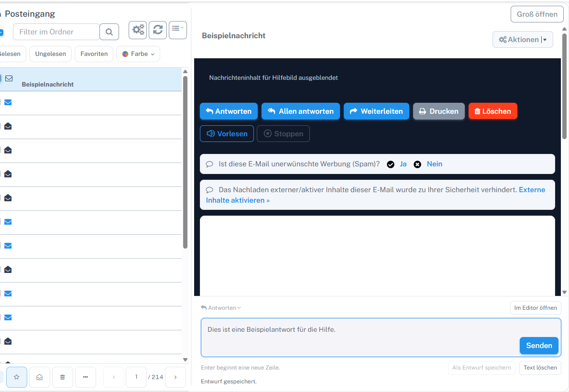Mark as favorite with the star icon
The width and height of the screenshot is (569, 392).
17,377
